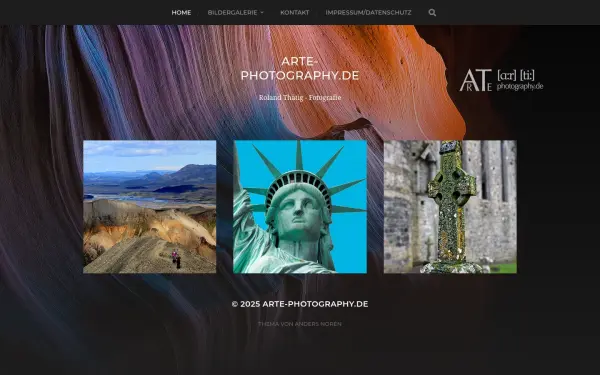
Task: Expand the Bildergalerie dropdown arrow
Action: point(262,13)
